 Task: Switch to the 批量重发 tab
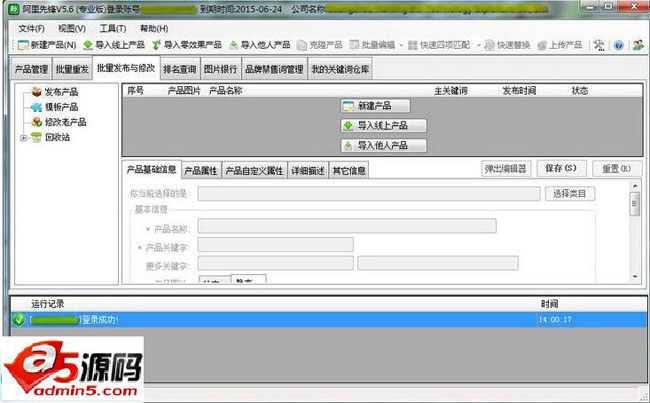(72, 69)
